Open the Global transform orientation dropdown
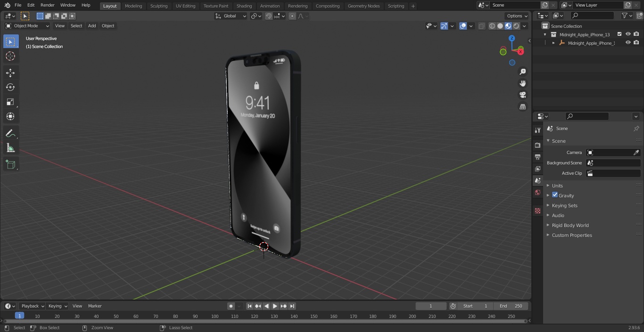The width and height of the screenshot is (644, 332). tap(231, 16)
